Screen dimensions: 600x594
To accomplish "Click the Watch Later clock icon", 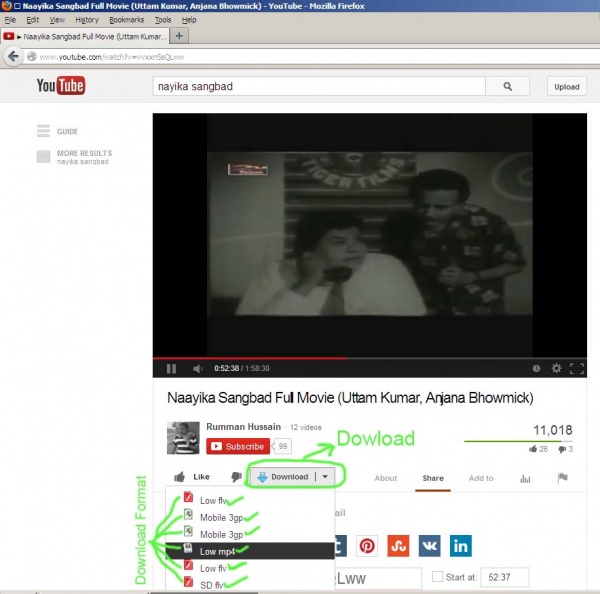I will pyautogui.click(x=536, y=368).
